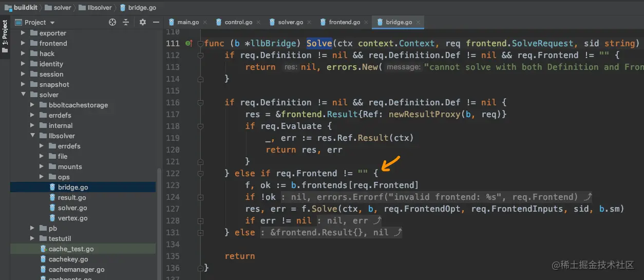Open solver.go in the project tree
The height and width of the screenshot is (280, 644).
(83, 208)
